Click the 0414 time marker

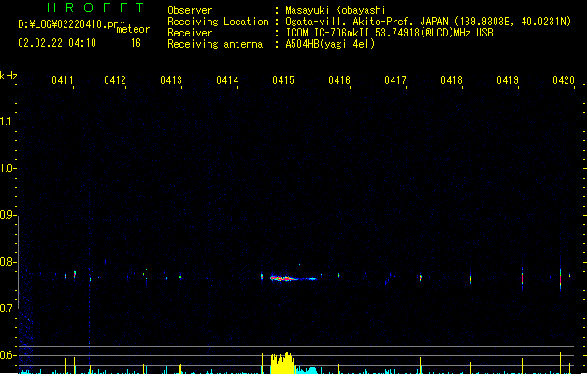point(227,80)
